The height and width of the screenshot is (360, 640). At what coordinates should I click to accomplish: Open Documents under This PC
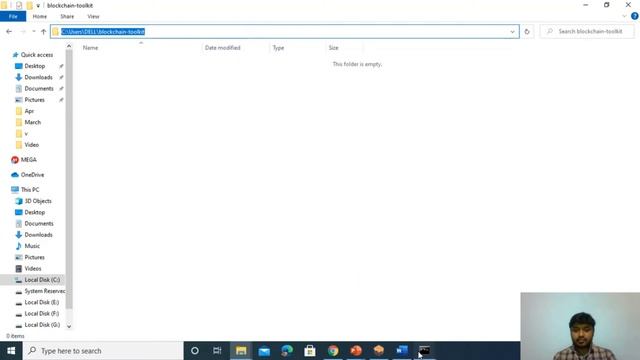(x=39, y=223)
